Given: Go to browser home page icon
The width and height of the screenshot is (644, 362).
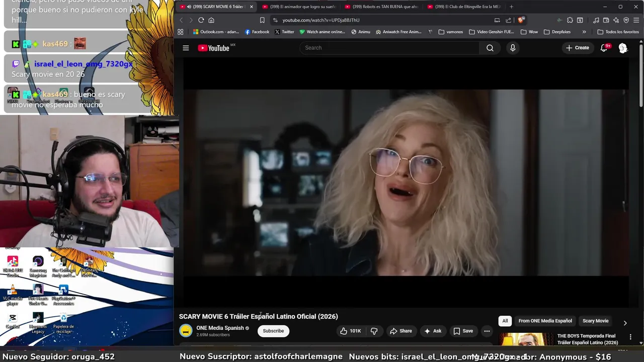Looking at the screenshot, I should tap(211, 20).
